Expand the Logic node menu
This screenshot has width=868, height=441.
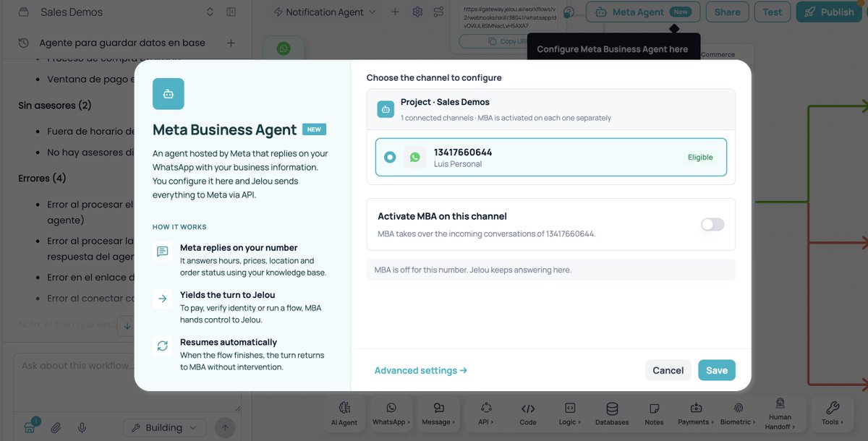tap(569, 414)
